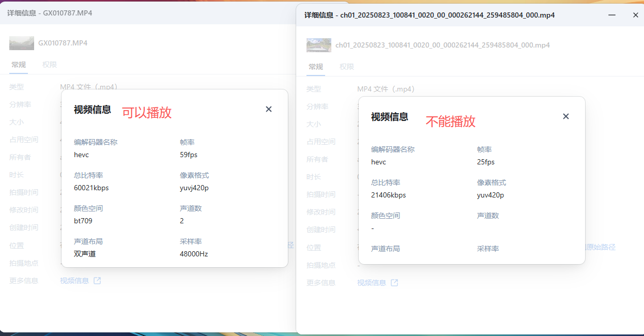Click the GX010787 details window title bar
This screenshot has height=336, width=644.
[x=155, y=12]
